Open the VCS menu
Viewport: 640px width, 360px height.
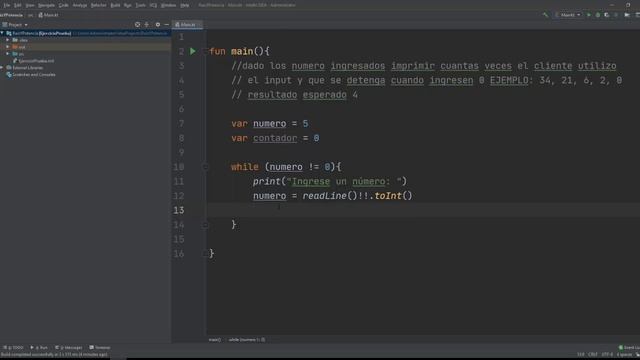pos(153,5)
